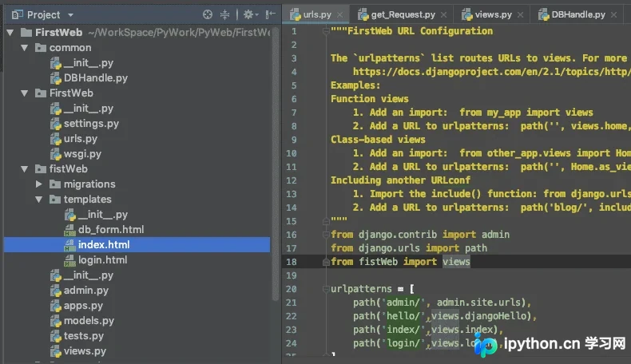
Task: Fold the docstring at line 1
Action: tap(326, 31)
